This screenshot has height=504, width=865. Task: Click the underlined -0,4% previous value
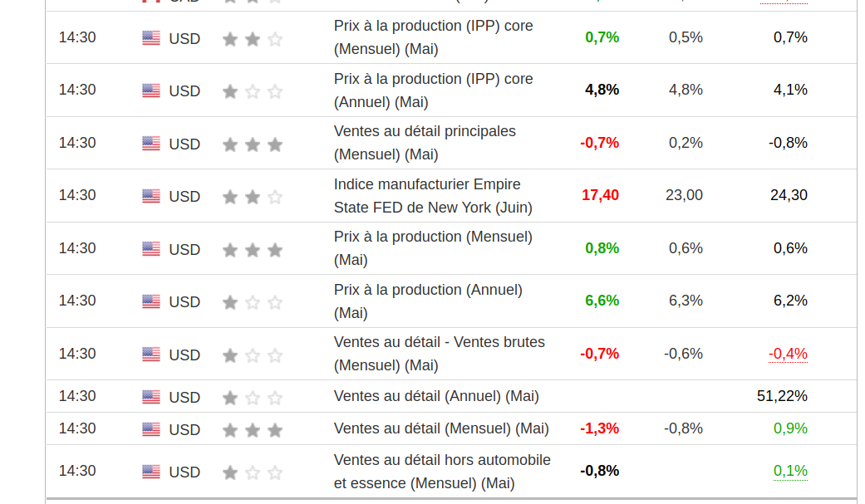coord(788,354)
